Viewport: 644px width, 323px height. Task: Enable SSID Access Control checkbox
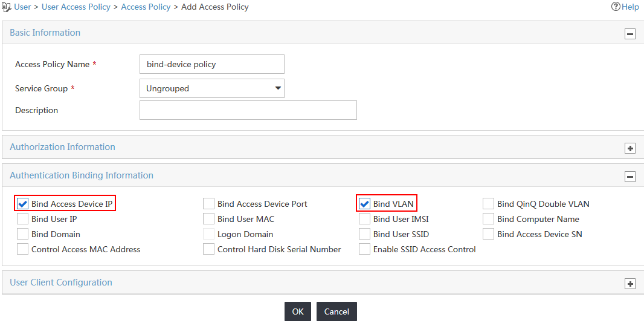[x=364, y=249]
